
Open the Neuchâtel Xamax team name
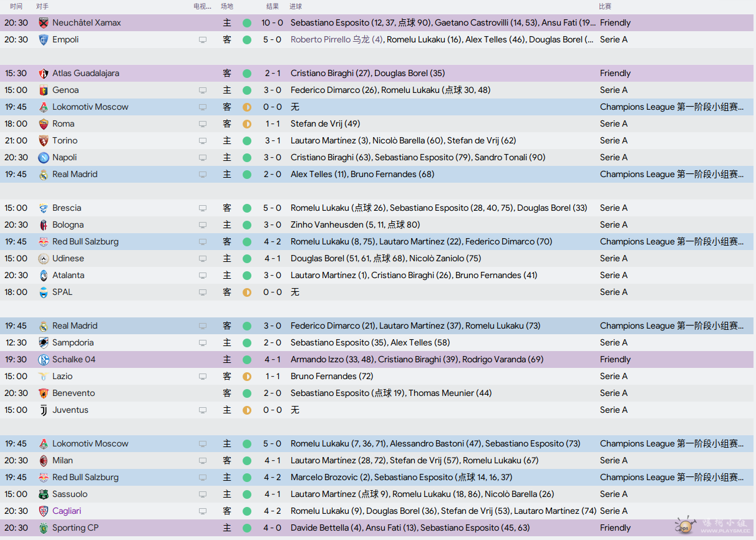pyautogui.click(x=87, y=22)
